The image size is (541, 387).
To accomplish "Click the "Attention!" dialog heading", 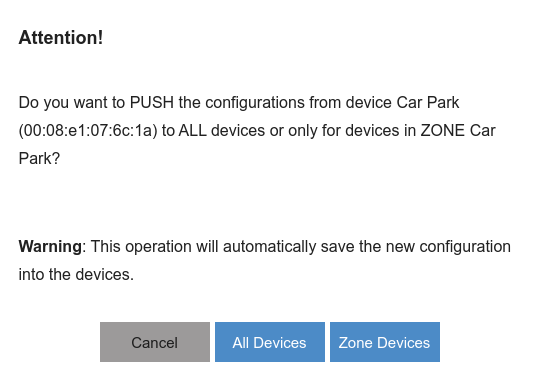I will click(61, 37).
